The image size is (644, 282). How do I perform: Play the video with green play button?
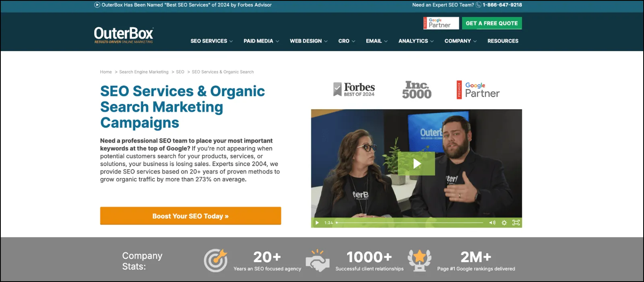416,164
